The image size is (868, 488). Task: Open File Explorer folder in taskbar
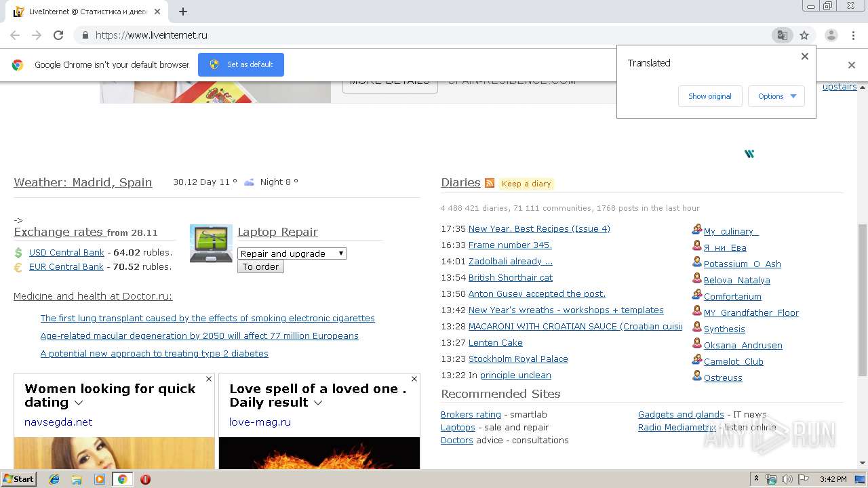coord(77,479)
